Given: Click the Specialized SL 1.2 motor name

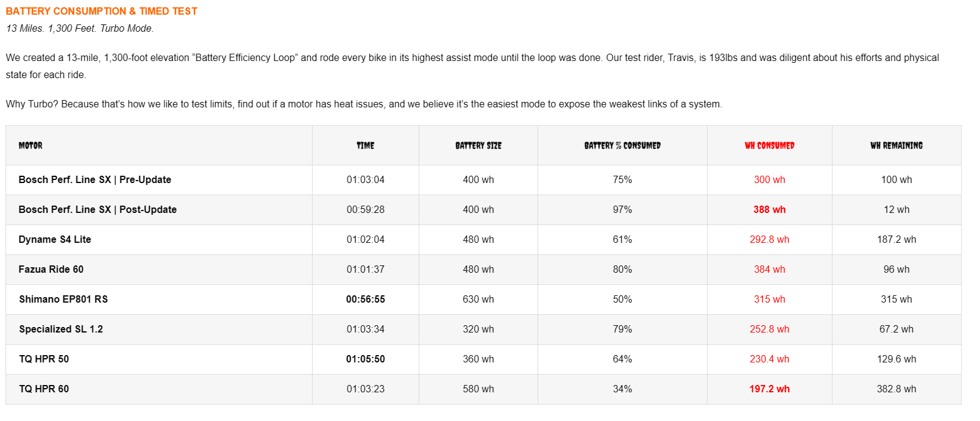Looking at the screenshot, I should (x=61, y=329).
